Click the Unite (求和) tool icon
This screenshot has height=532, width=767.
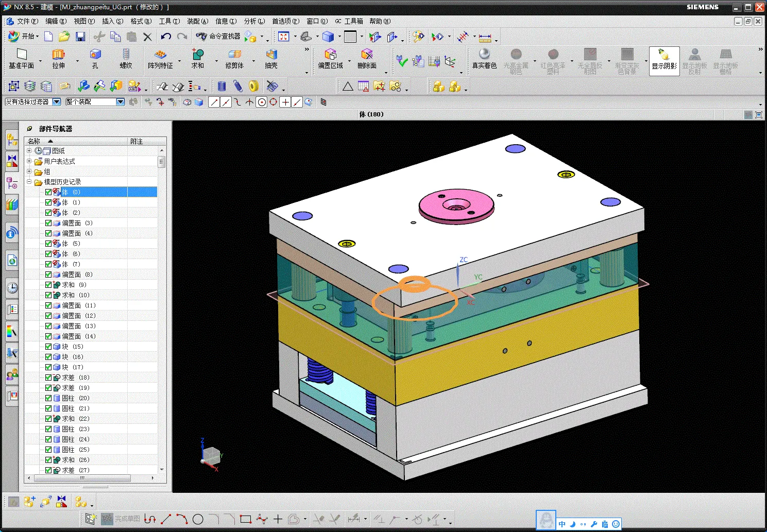[x=198, y=55]
